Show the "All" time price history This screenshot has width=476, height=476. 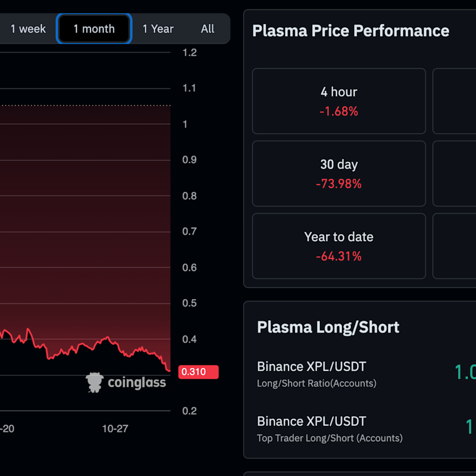[x=207, y=29]
